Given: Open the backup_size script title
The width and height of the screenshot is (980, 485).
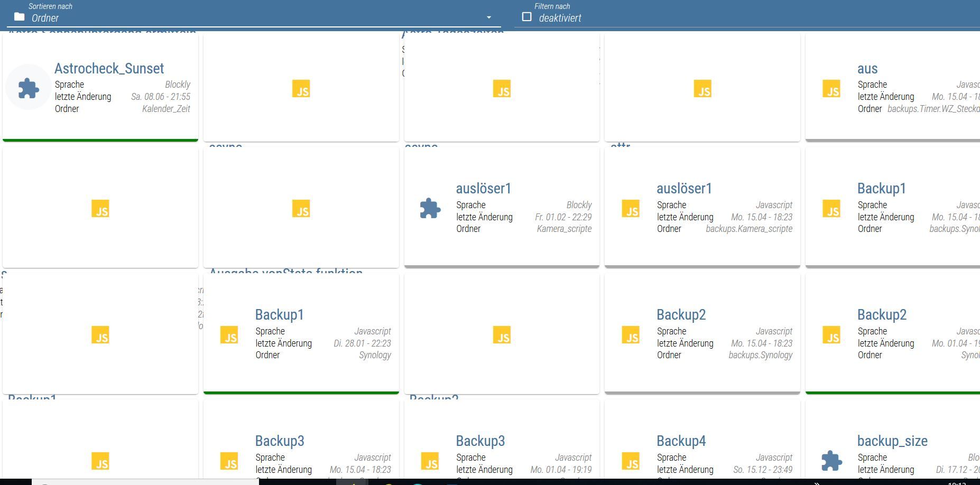Looking at the screenshot, I should pyautogui.click(x=892, y=441).
